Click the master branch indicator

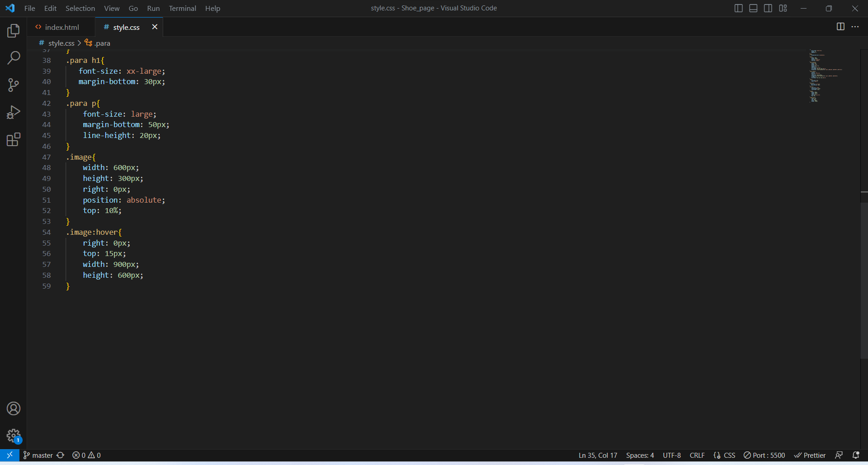pyautogui.click(x=38, y=455)
